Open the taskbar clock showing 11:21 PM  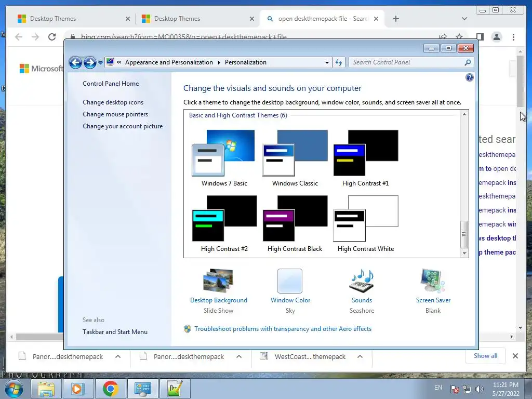[x=506, y=389]
